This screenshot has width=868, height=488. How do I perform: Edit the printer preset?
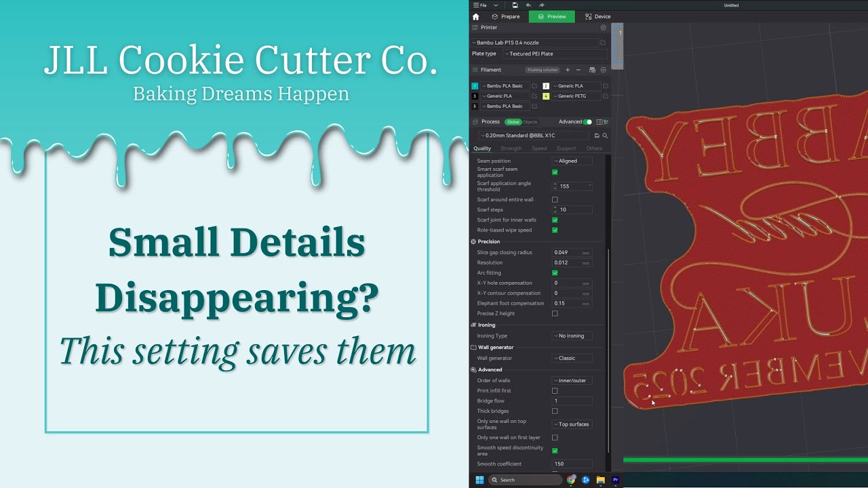603,43
